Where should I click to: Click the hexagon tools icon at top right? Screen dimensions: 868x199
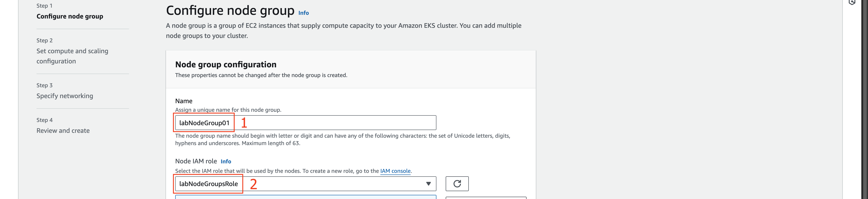(852, 2)
